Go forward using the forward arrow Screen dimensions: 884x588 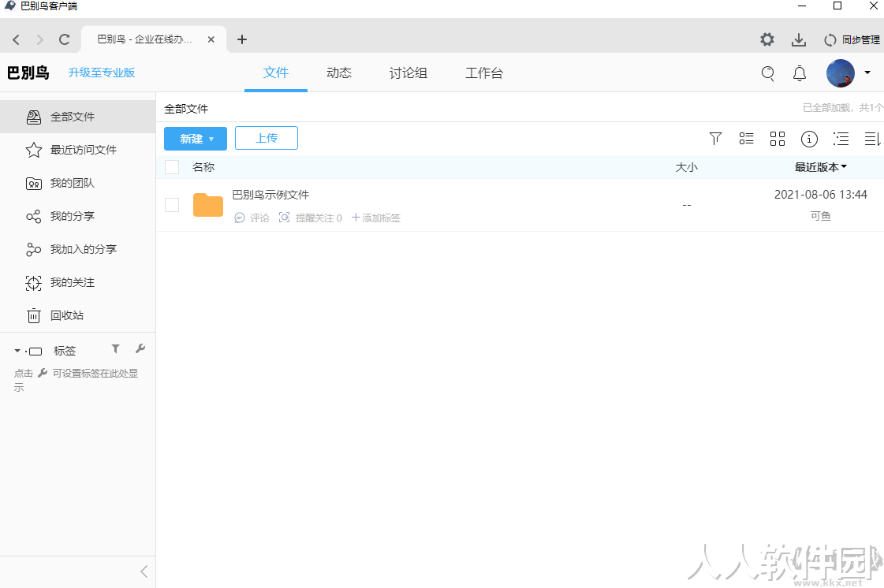pyautogui.click(x=40, y=39)
